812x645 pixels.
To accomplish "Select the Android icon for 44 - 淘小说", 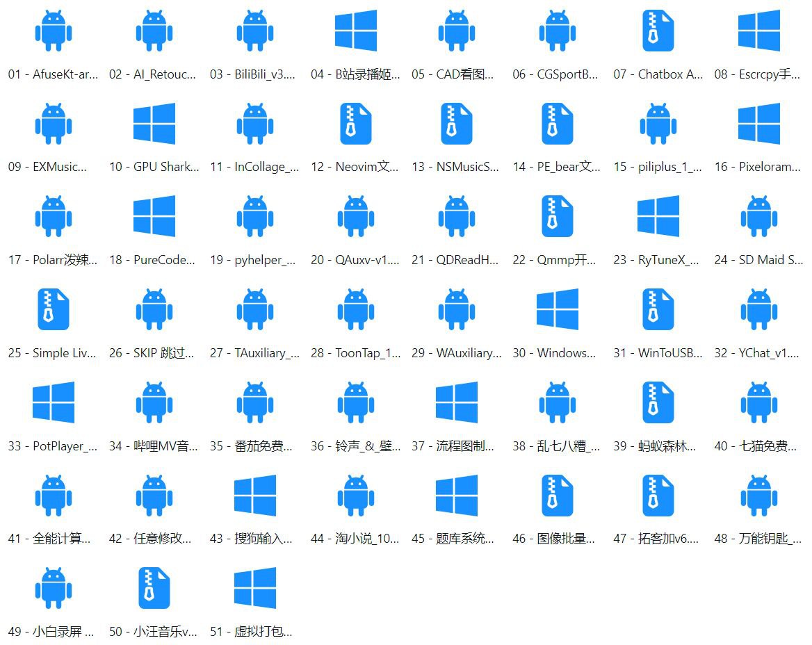I will click(x=356, y=496).
